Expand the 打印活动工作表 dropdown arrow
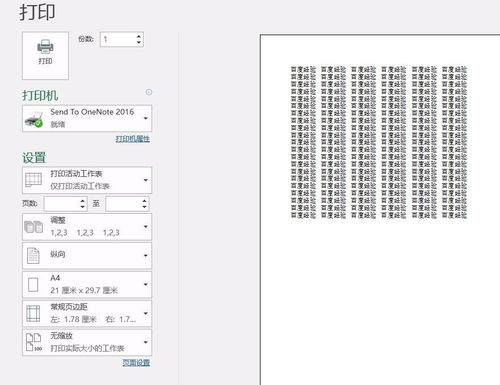The height and width of the screenshot is (385, 500). (146, 180)
